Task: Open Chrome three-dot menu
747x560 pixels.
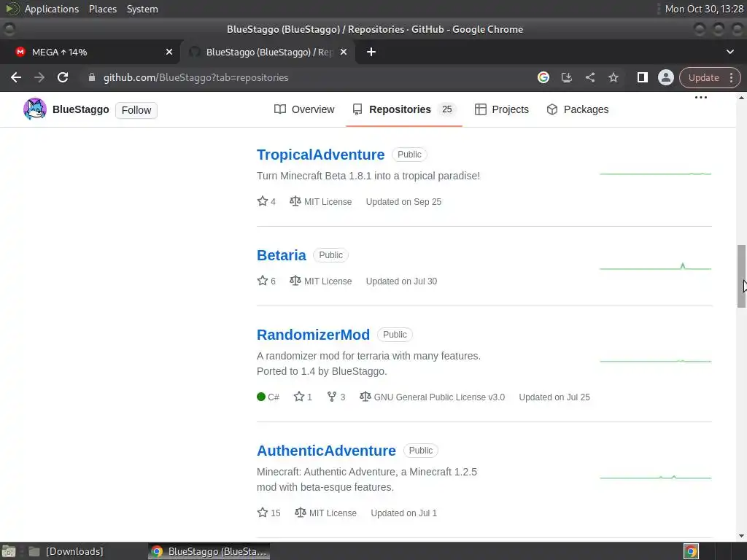Action: tap(731, 77)
